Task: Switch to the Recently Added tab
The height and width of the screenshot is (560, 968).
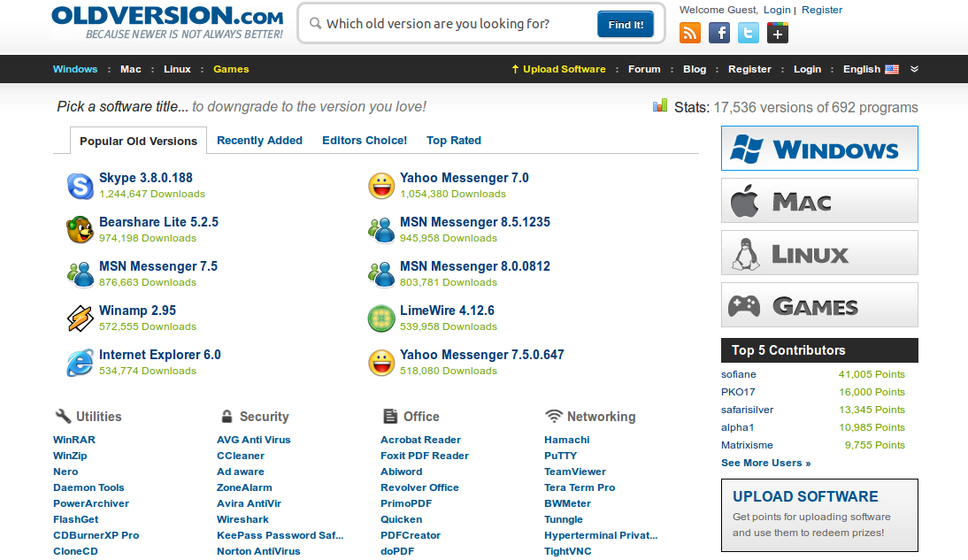Action: pyautogui.click(x=259, y=140)
